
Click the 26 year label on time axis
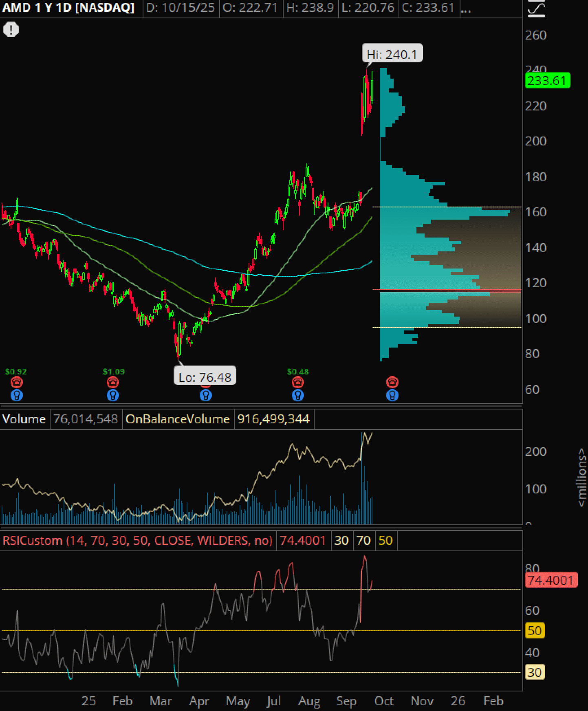click(x=458, y=701)
